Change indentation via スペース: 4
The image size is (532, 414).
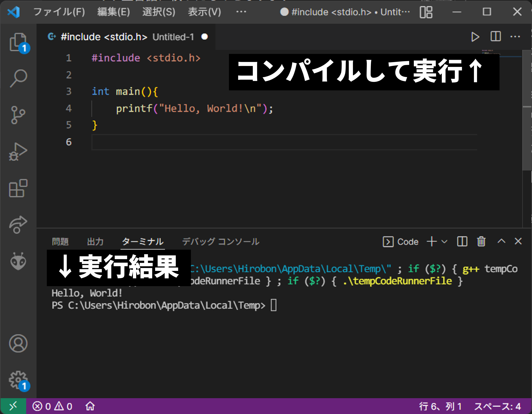(498, 406)
